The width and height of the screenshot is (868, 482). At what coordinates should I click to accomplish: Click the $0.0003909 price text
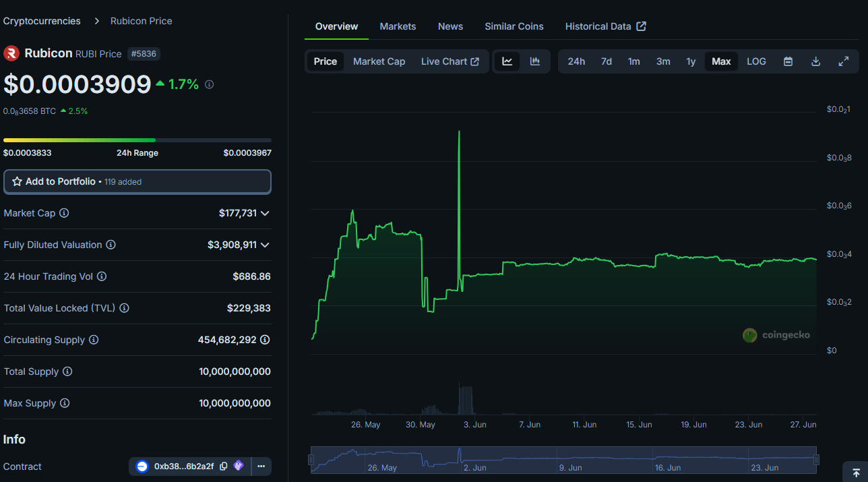(x=77, y=84)
